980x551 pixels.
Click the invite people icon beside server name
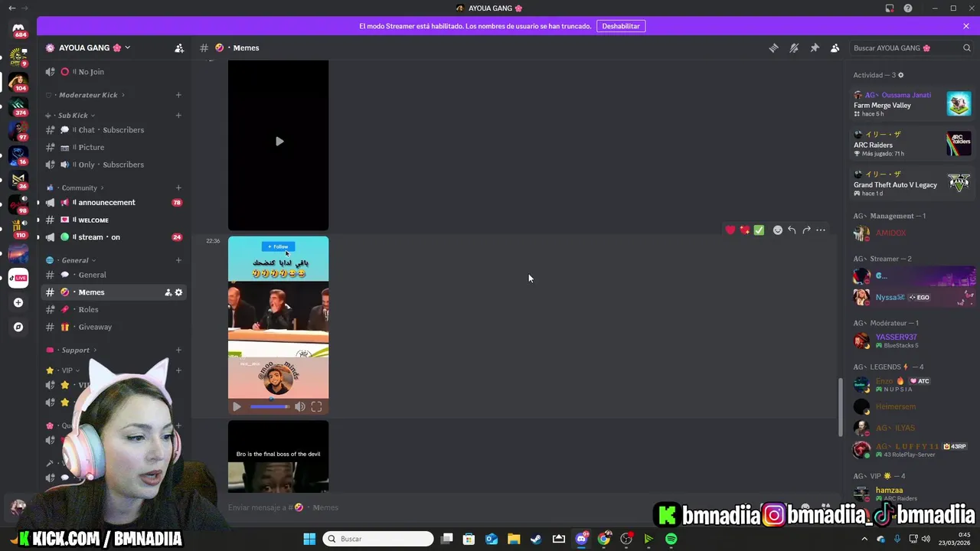click(179, 47)
